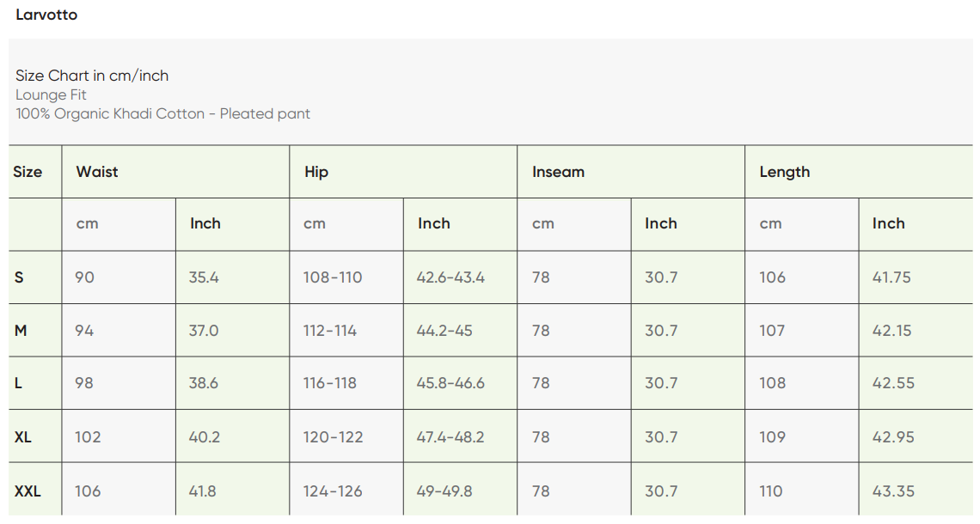This screenshot has height=524, width=980.
Task: Select the Inseam column header
Action: 558,172
